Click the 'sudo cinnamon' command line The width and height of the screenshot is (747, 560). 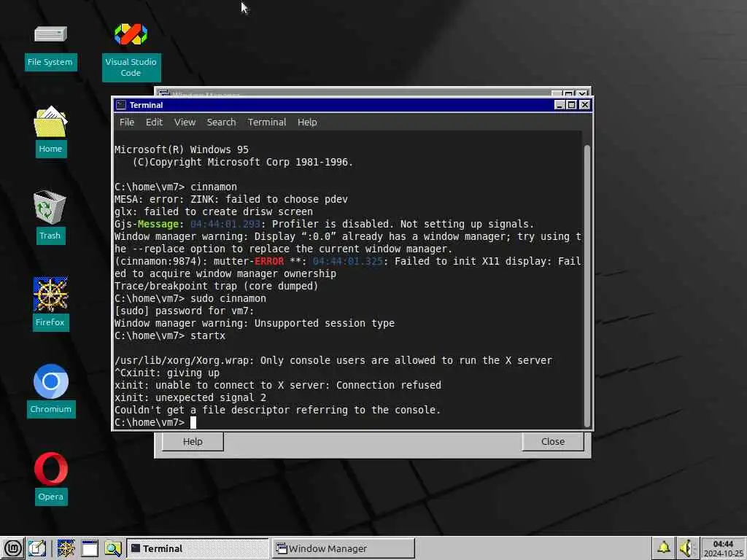tap(190, 298)
